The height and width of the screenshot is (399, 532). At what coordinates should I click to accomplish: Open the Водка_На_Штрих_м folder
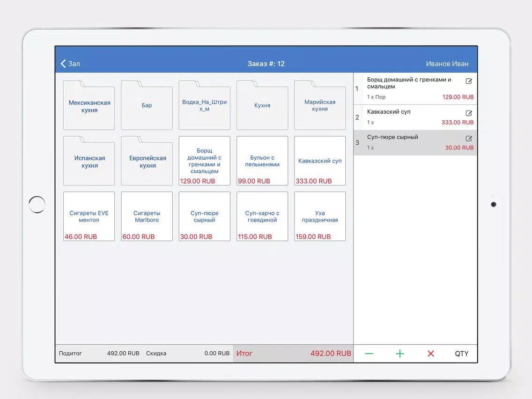pos(205,105)
